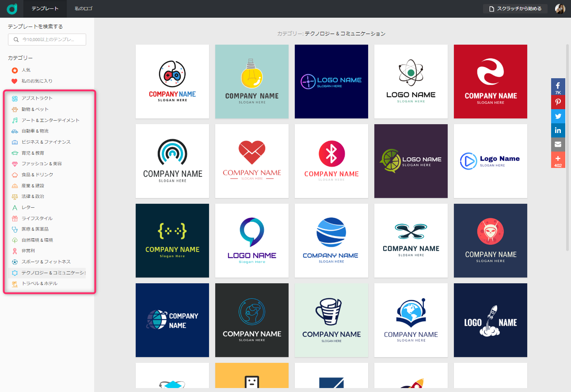Choose the globe headphones book logo template
The width and height of the screenshot is (571, 392).
coord(411,320)
